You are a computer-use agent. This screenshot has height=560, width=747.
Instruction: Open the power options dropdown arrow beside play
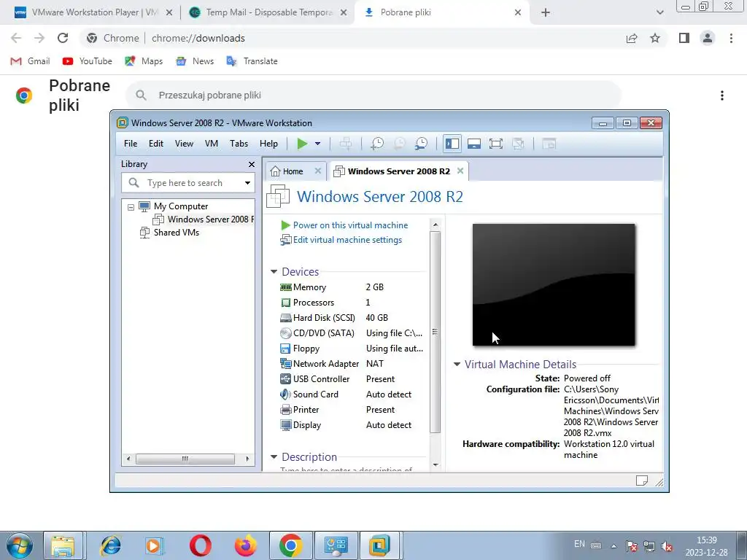[x=318, y=144]
